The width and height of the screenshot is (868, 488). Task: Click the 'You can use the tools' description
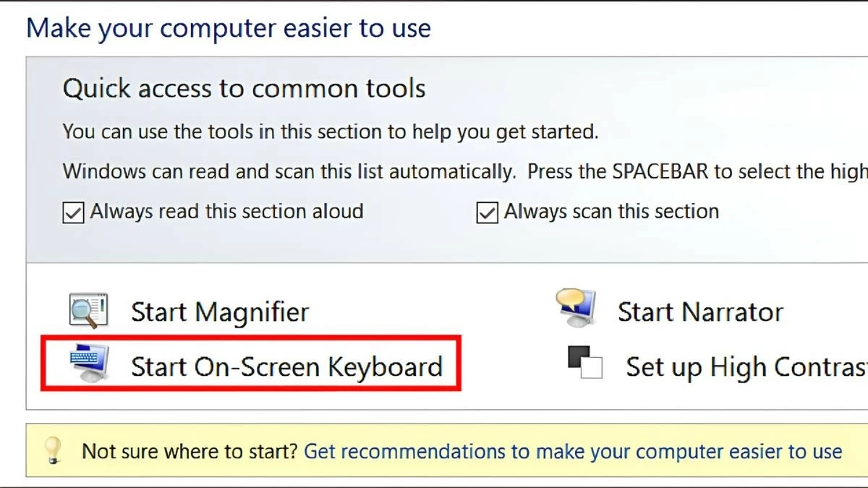[331, 132]
